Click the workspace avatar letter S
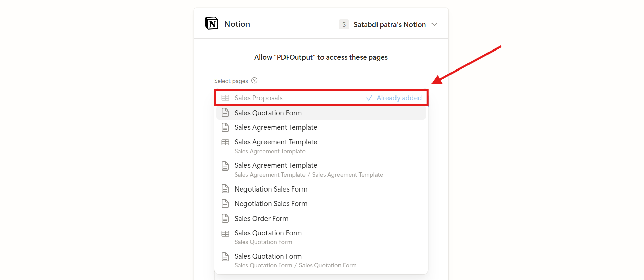This screenshot has width=644, height=280. (344, 24)
